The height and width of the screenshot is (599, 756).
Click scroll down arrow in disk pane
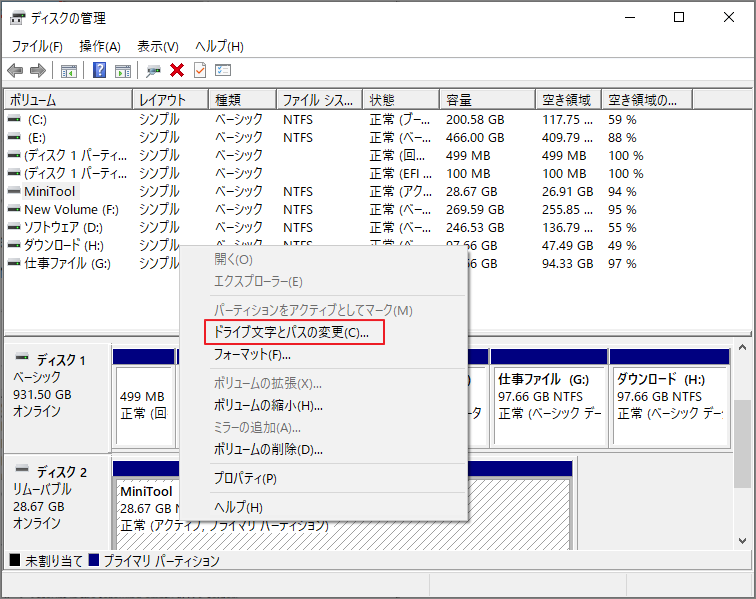(x=742, y=541)
